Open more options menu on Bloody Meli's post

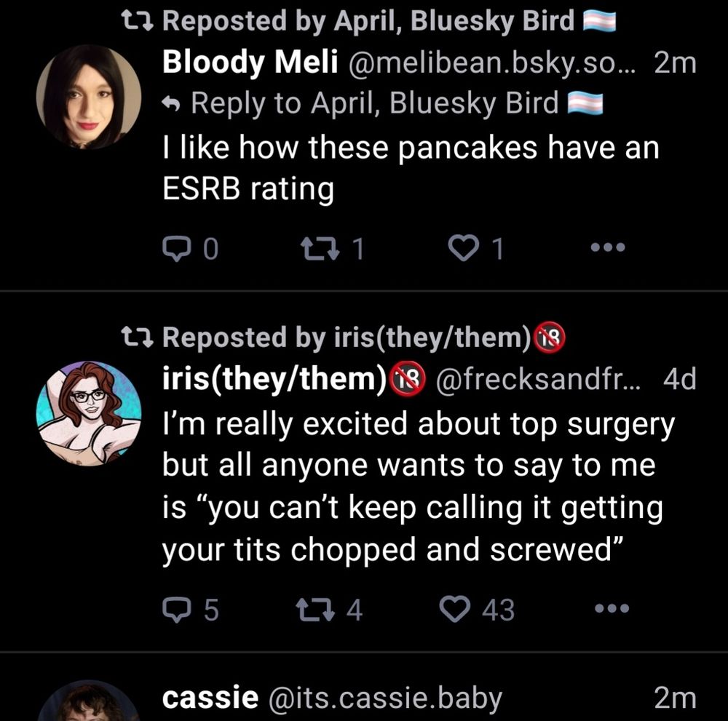[x=608, y=247]
